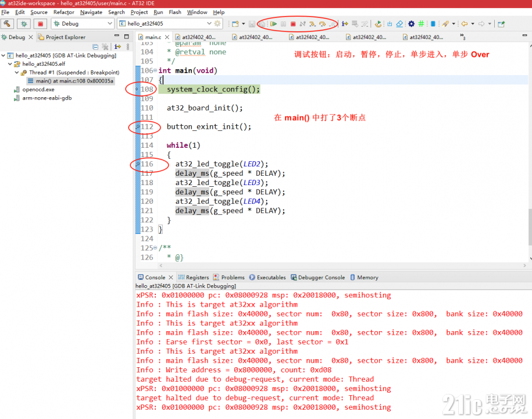The width and height of the screenshot is (532, 419).
Task: Select the openocd.exe process entry
Action: pyautogui.click(x=34, y=89)
